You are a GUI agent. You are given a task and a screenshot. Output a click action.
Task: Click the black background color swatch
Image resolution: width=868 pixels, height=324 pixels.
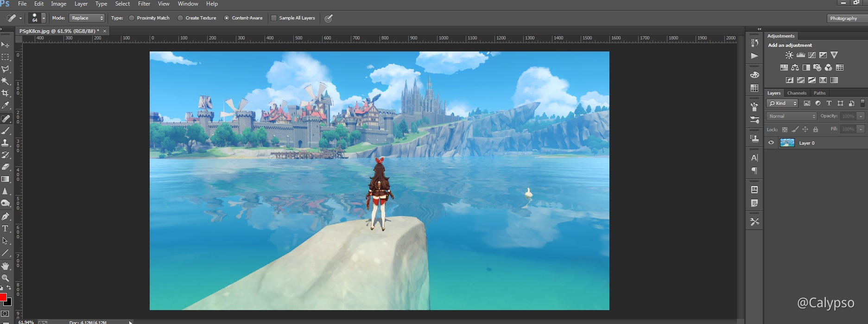point(9,303)
